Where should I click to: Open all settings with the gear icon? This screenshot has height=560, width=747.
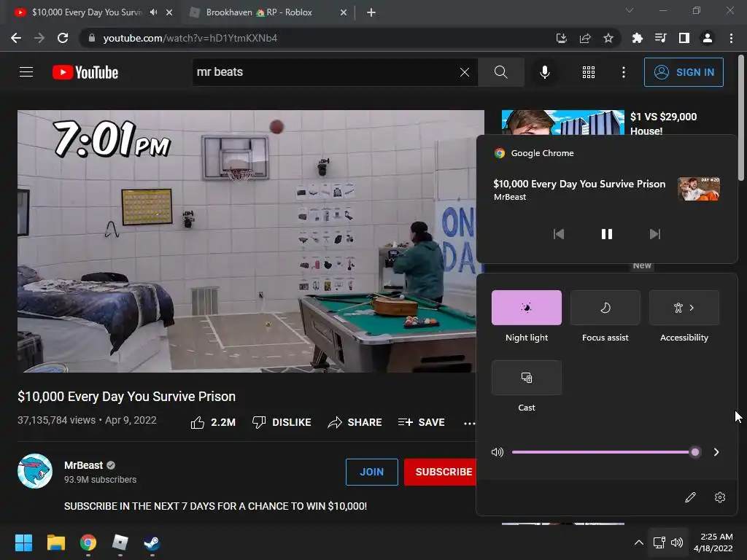720,497
